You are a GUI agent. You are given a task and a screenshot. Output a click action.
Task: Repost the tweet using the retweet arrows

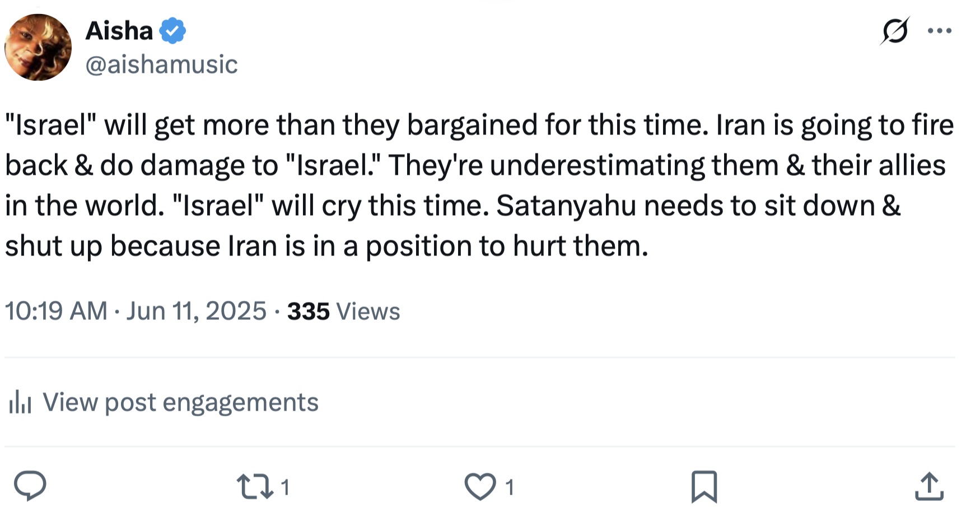click(255, 487)
